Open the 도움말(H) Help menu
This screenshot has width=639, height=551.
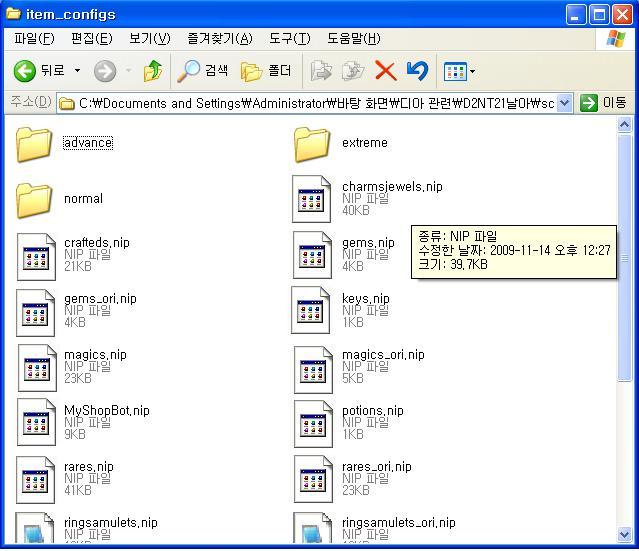tap(354, 39)
